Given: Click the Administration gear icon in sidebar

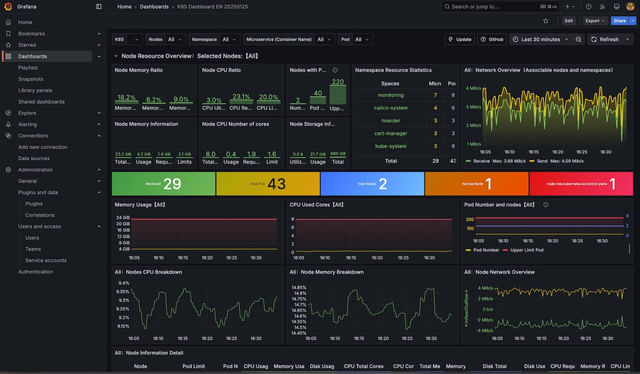Looking at the screenshot, I should 8,169.
